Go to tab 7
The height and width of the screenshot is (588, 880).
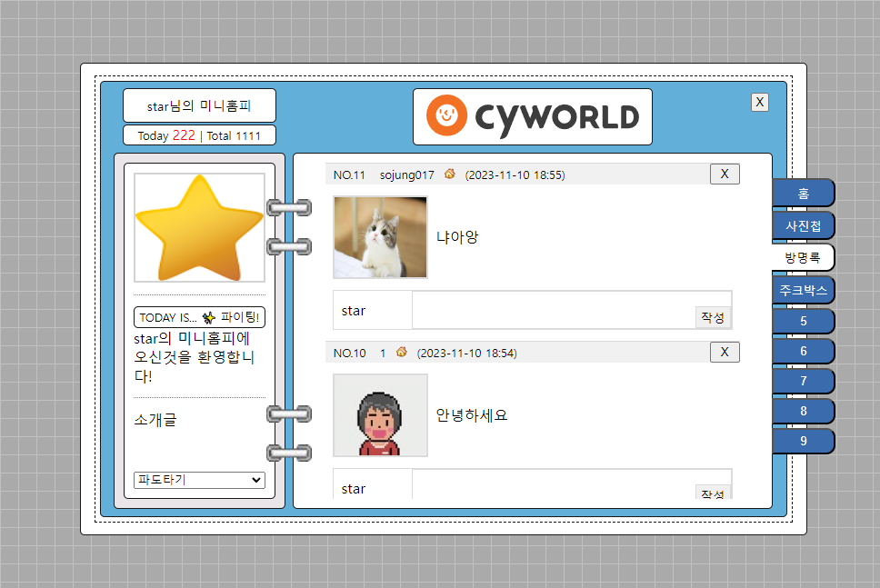(x=803, y=381)
